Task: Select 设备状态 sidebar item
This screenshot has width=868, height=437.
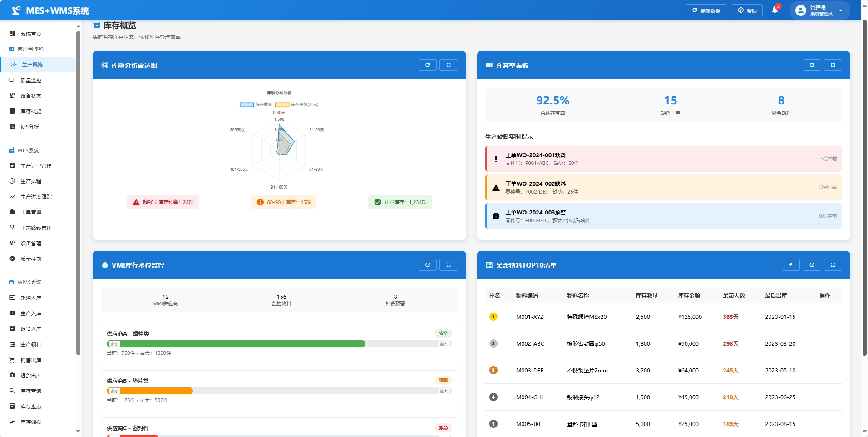Action: pyautogui.click(x=31, y=96)
